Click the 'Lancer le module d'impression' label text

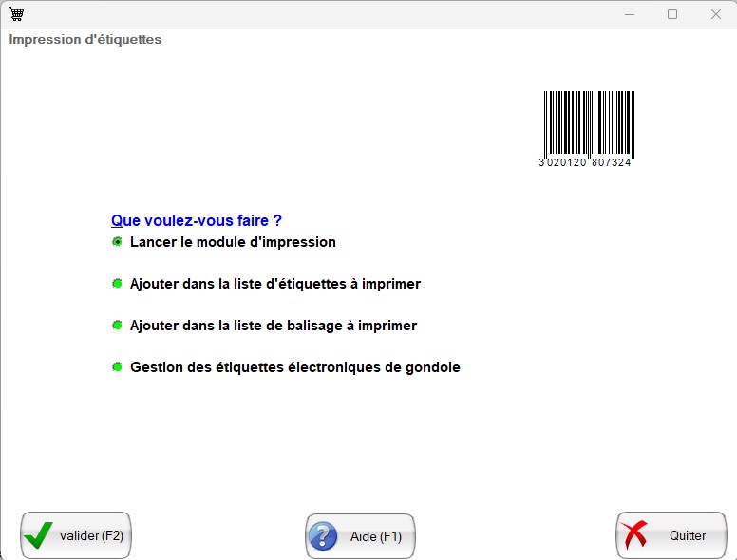(233, 242)
